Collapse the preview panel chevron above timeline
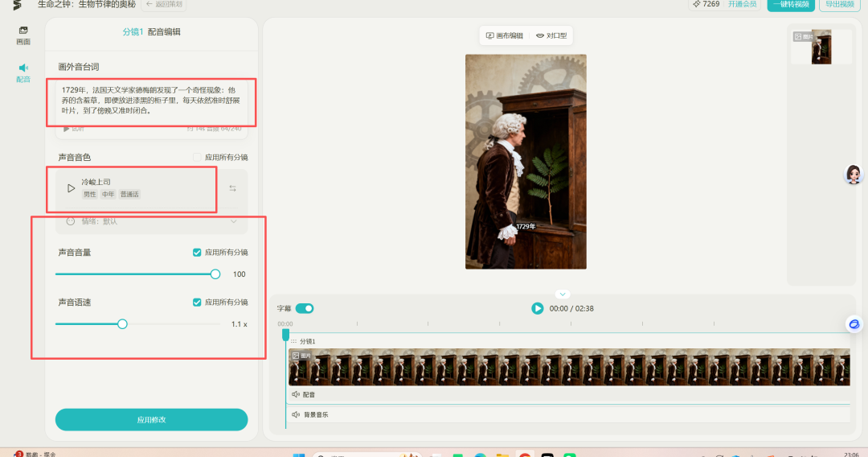The height and width of the screenshot is (457, 868). [563, 294]
